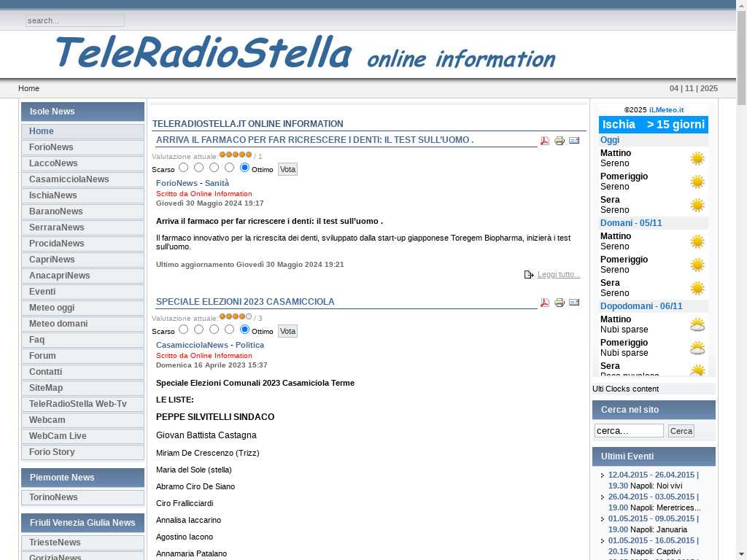
Task: Open the '> 15 giorni' weather forecast link
Action: point(676,125)
